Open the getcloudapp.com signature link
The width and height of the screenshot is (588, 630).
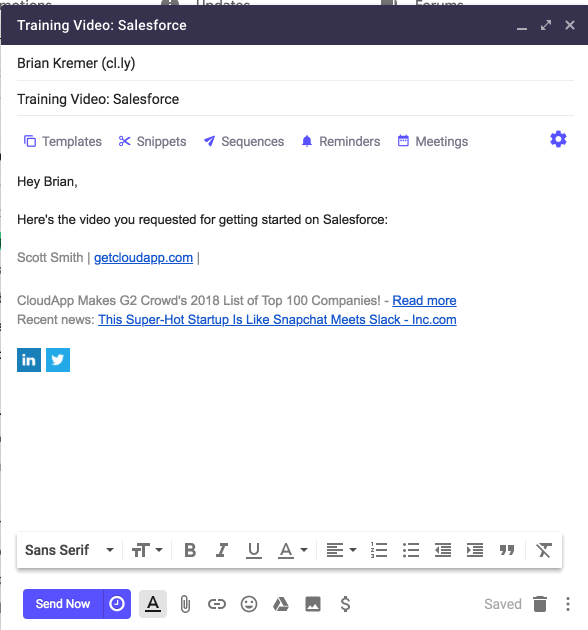click(x=143, y=258)
